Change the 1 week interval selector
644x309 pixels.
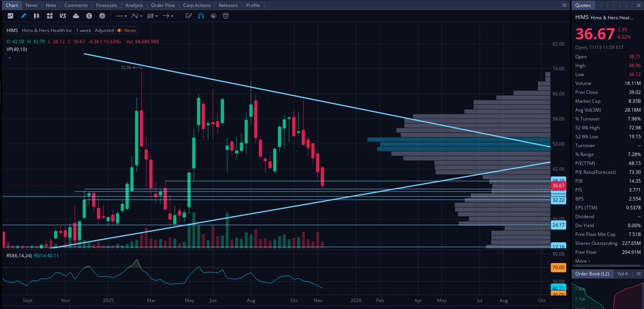point(84,31)
